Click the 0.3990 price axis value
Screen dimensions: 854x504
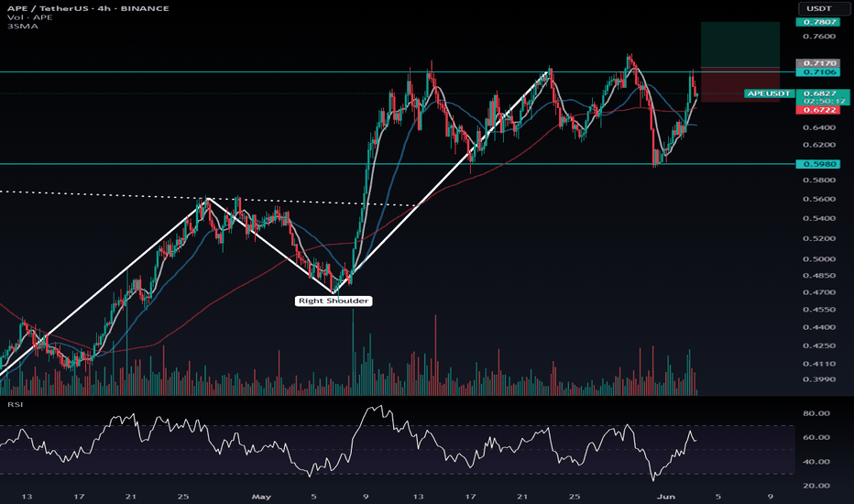[819, 379]
